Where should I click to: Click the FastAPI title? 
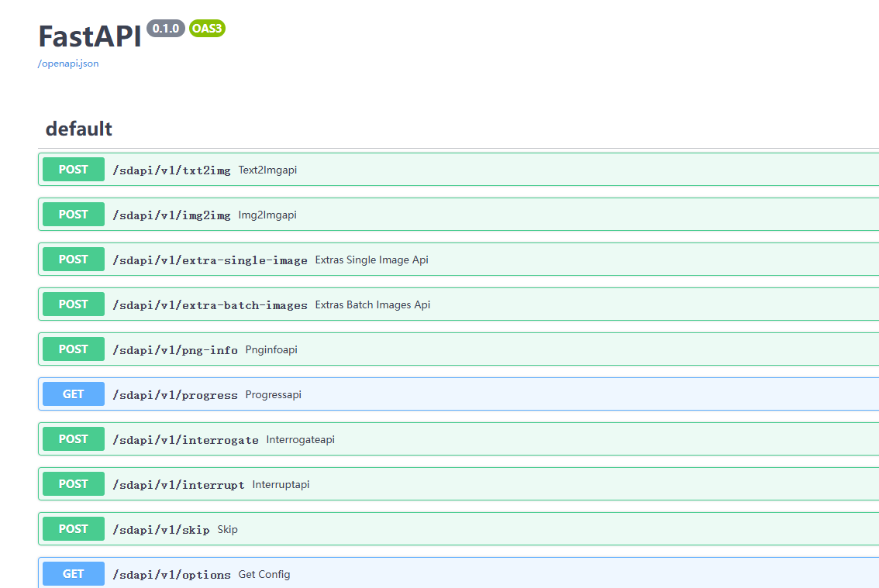point(90,36)
